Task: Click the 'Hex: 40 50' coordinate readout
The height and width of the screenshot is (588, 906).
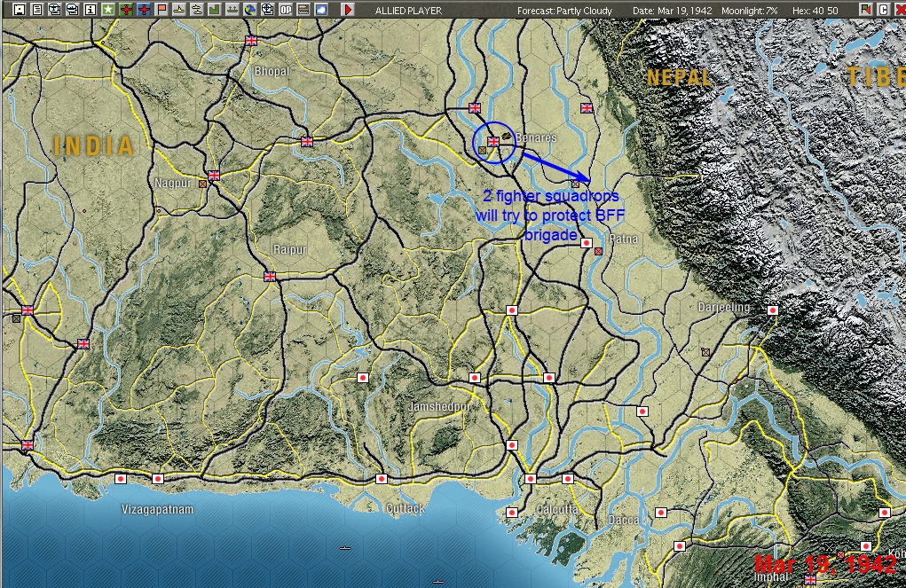Action: click(x=815, y=11)
